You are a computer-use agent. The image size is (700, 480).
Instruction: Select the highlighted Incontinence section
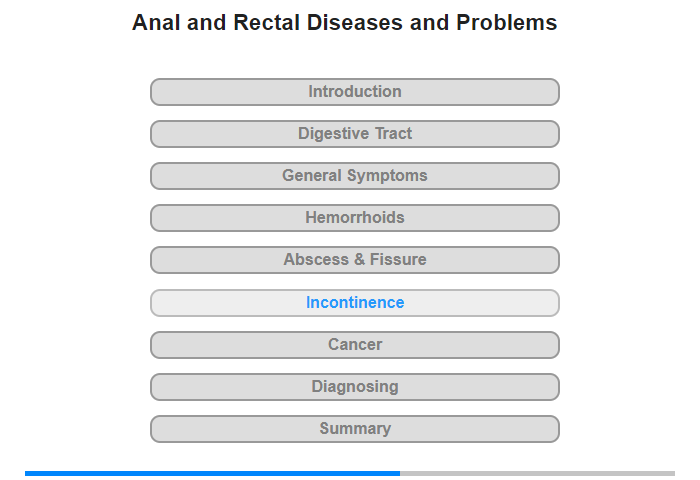[354, 303]
